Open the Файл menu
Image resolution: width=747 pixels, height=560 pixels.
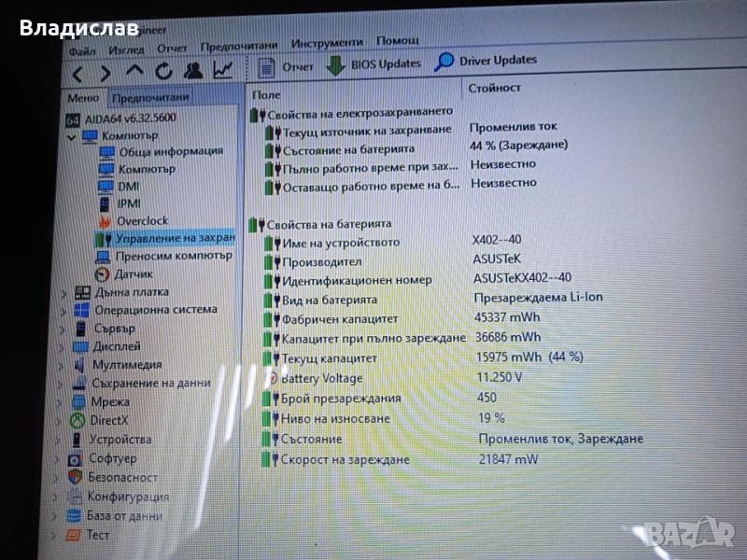[82, 51]
